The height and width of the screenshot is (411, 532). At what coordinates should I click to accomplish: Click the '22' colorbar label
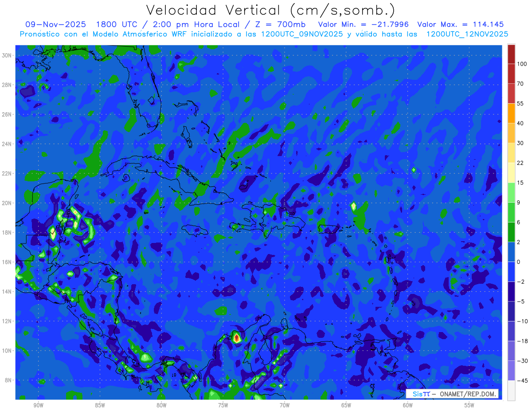tap(520, 163)
